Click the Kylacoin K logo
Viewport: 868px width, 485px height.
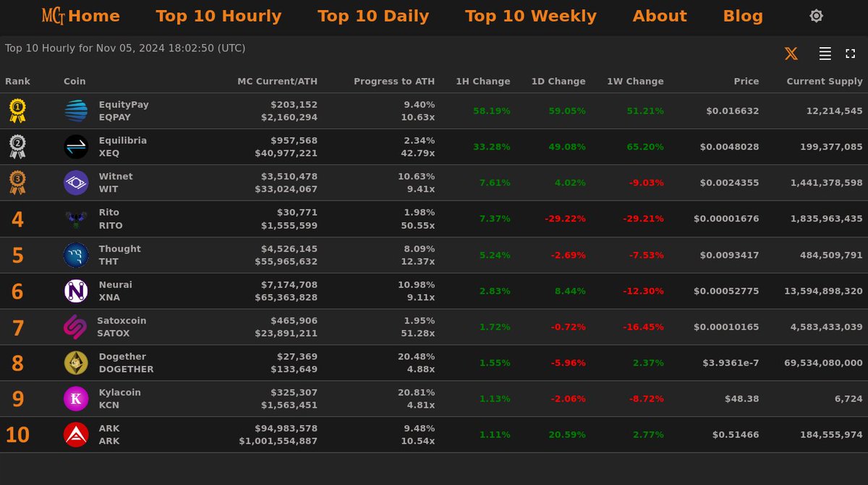coord(76,399)
